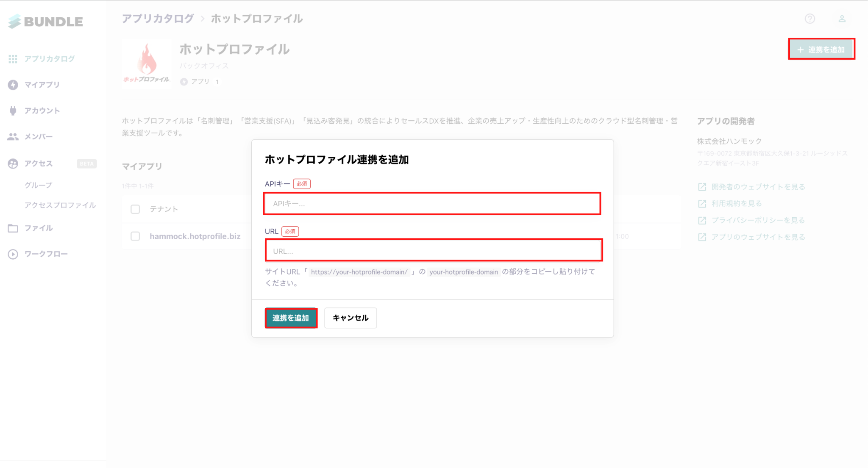
Task: Click the マイアプリ section heading
Action: click(142, 166)
